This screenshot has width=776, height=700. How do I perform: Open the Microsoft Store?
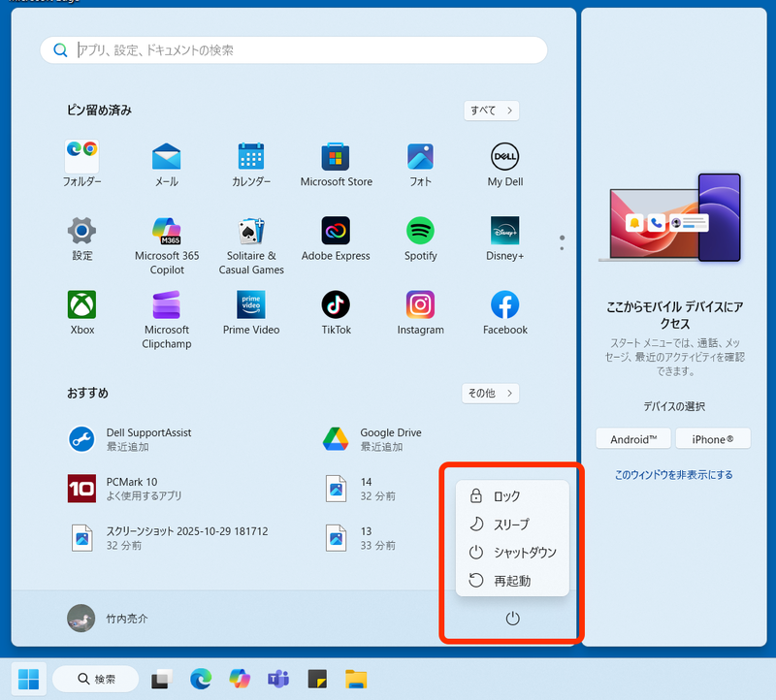[336, 157]
